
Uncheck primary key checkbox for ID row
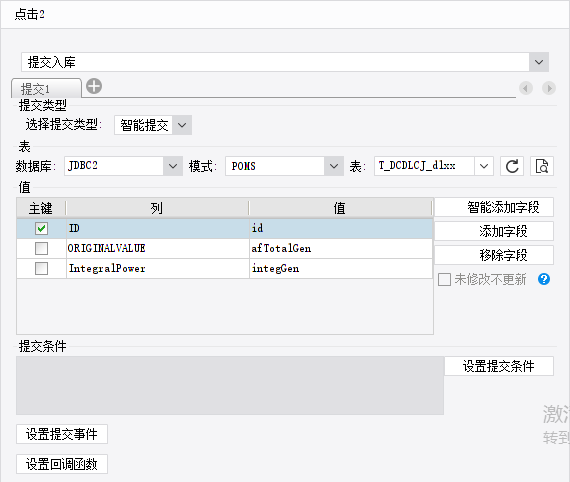[x=41, y=228]
